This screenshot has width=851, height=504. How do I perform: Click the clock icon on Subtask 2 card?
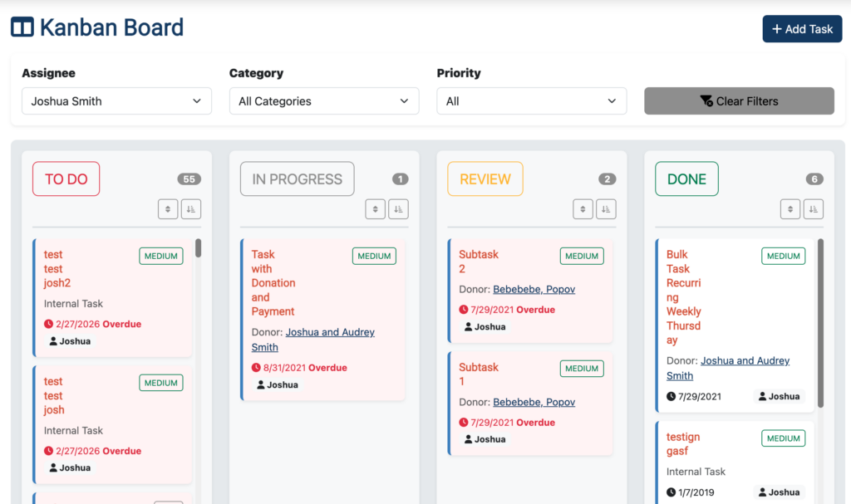point(463,309)
